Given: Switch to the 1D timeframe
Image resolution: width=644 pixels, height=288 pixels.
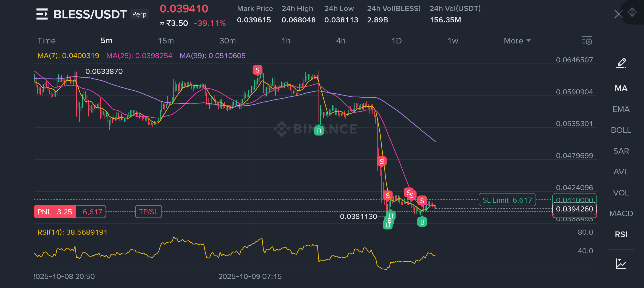Looking at the screenshot, I should 396,41.
